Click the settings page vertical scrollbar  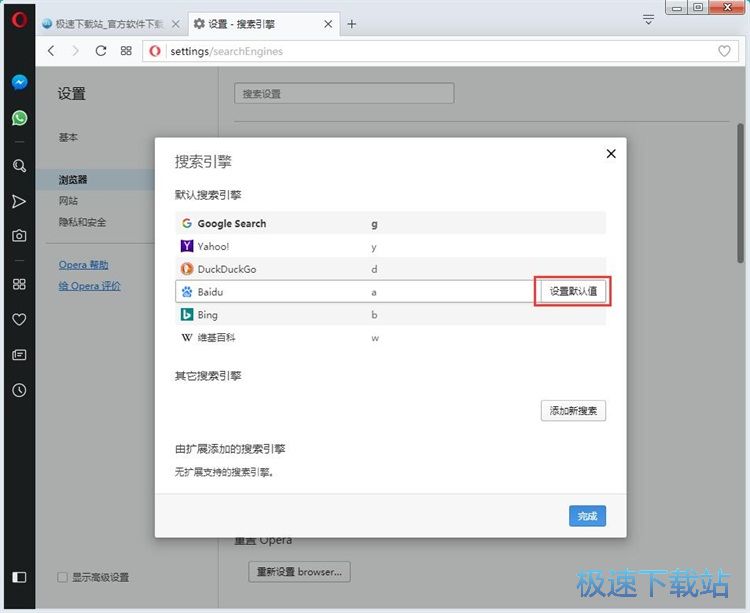pos(740,194)
